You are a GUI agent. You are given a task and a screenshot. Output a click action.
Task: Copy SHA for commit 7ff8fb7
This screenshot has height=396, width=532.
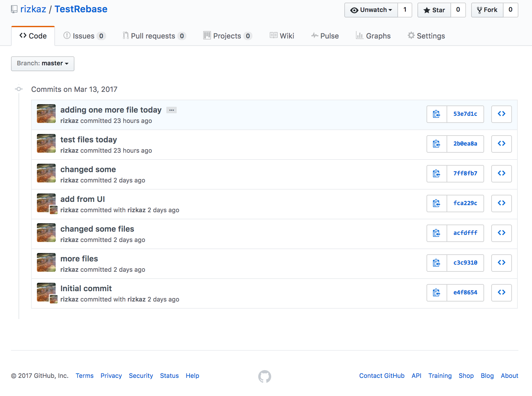coord(437,174)
